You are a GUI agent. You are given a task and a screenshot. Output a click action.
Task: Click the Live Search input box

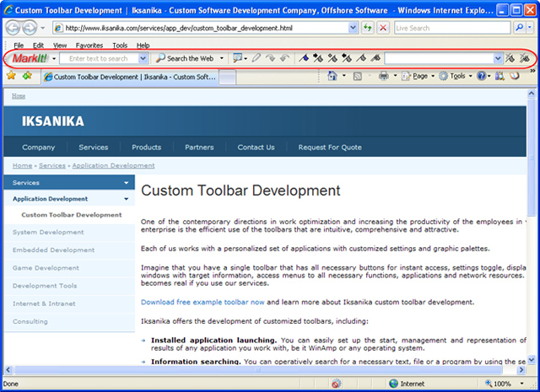coord(452,28)
